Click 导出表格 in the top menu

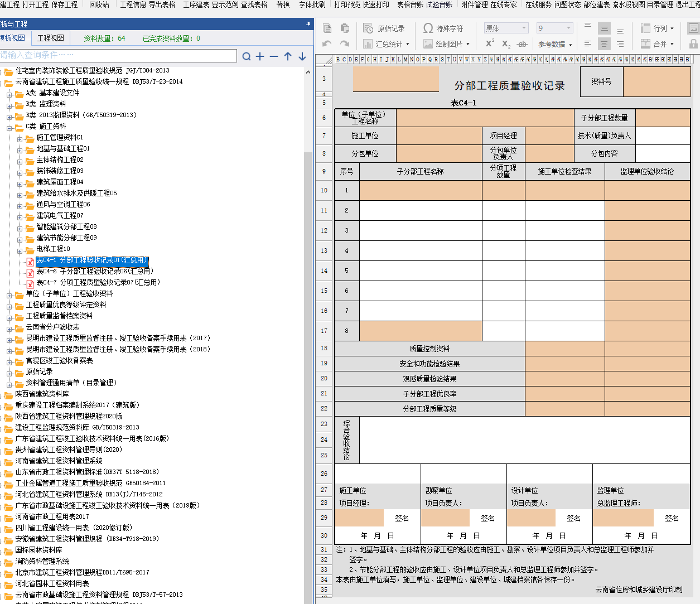pyautogui.click(x=162, y=4)
